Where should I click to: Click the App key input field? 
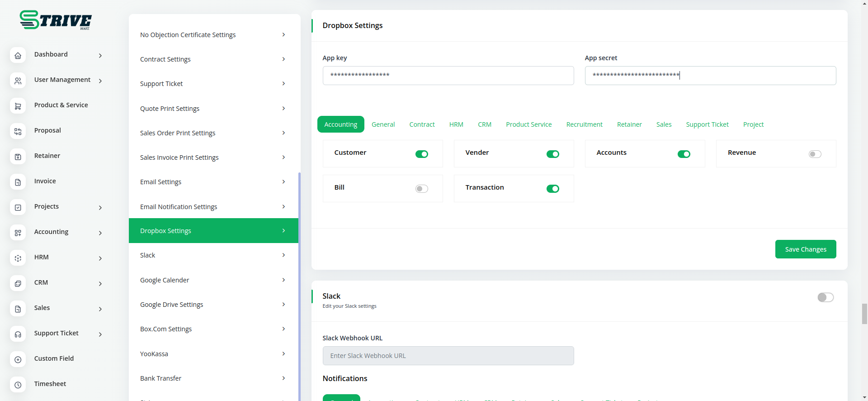(448, 76)
